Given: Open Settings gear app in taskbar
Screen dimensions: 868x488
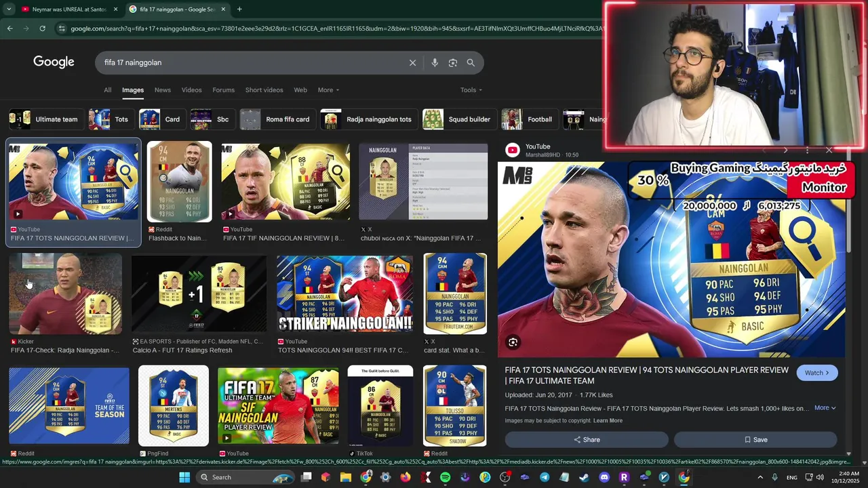Looking at the screenshot, I should (385, 477).
